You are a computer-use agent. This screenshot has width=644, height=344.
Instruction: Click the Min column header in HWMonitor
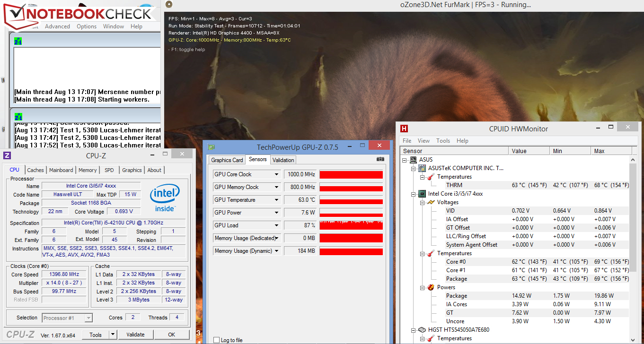pyautogui.click(x=571, y=151)
